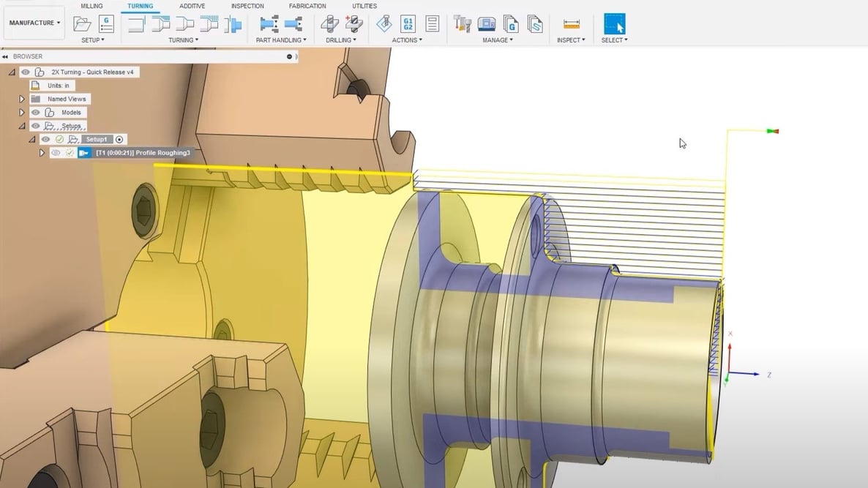Hide the Models node in the browser

point(36,112)
